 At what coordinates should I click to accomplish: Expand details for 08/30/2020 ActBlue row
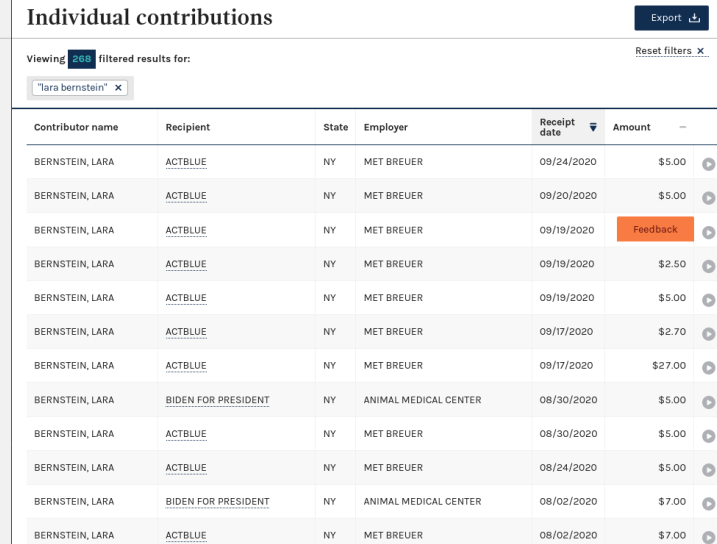point(708,436)
